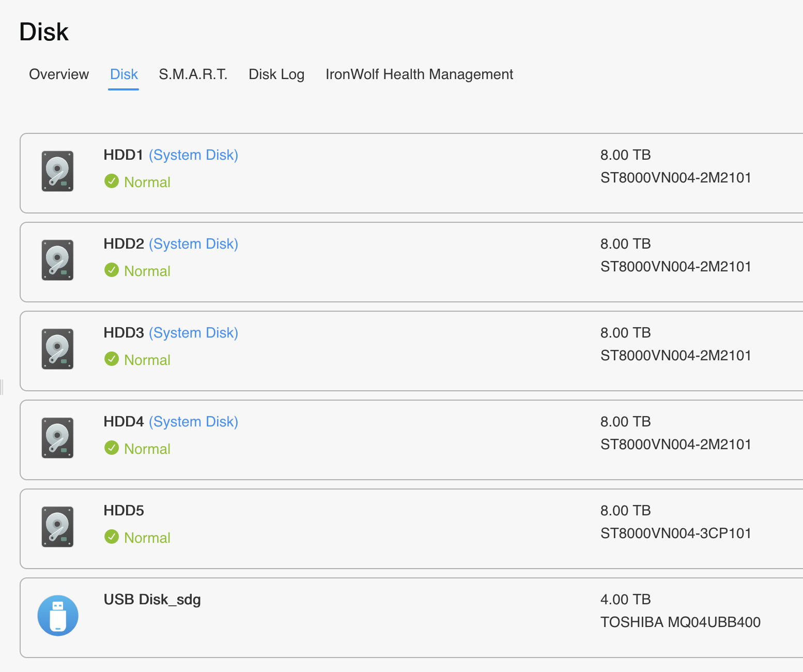Click HDD2 (System Disk) blue label
803x672 pixels.
coord(193,244)
